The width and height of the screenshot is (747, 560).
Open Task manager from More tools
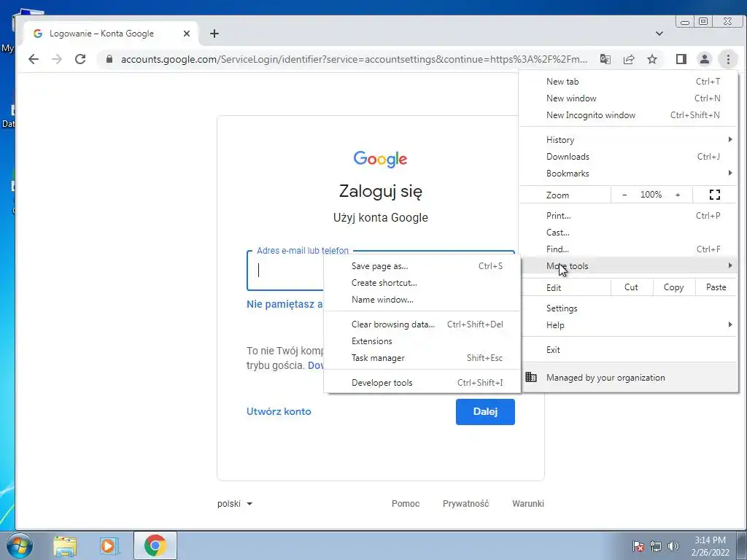[x=422, y=357]
